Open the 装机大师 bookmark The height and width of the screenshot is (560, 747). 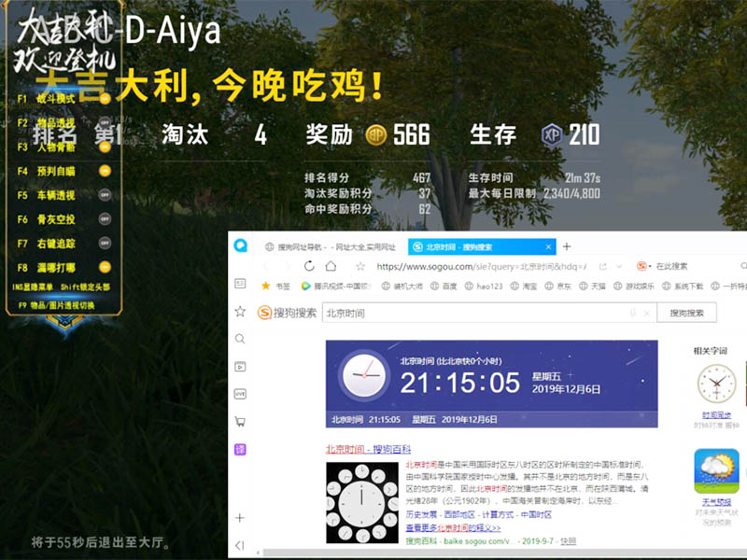(x=402, y=286)
